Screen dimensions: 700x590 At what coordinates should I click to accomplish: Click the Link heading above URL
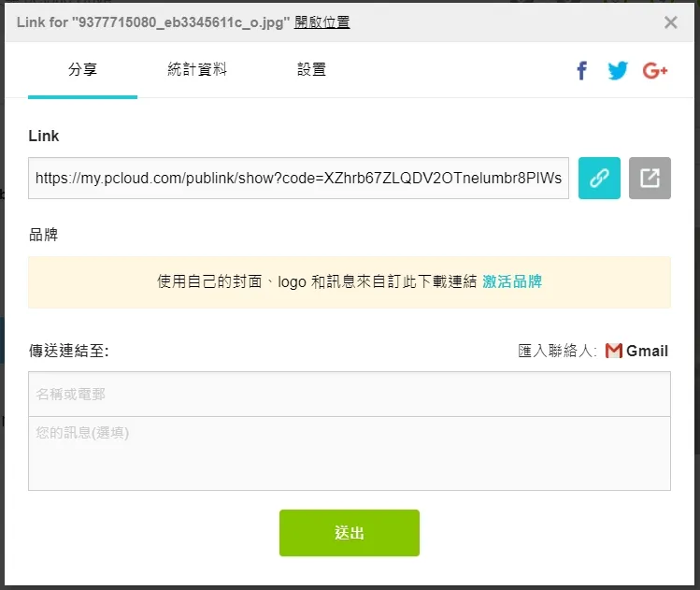[x=44, y=136]
